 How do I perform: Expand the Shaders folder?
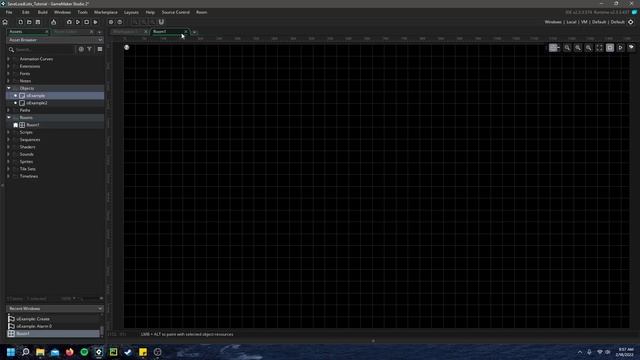[9, 147]
